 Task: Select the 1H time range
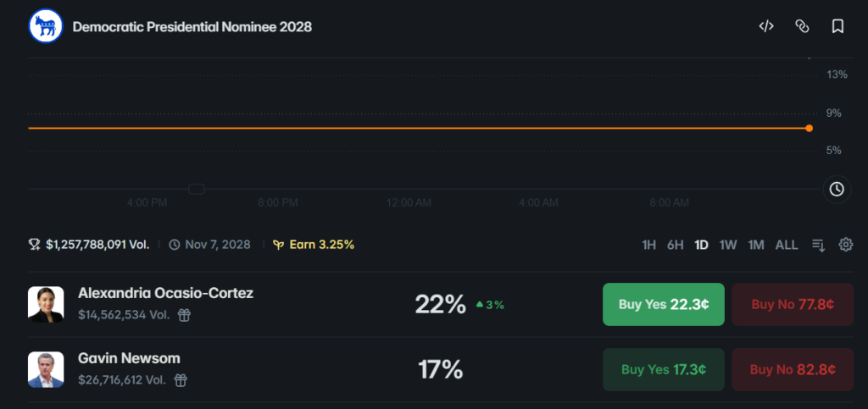(x=648, y=245)
